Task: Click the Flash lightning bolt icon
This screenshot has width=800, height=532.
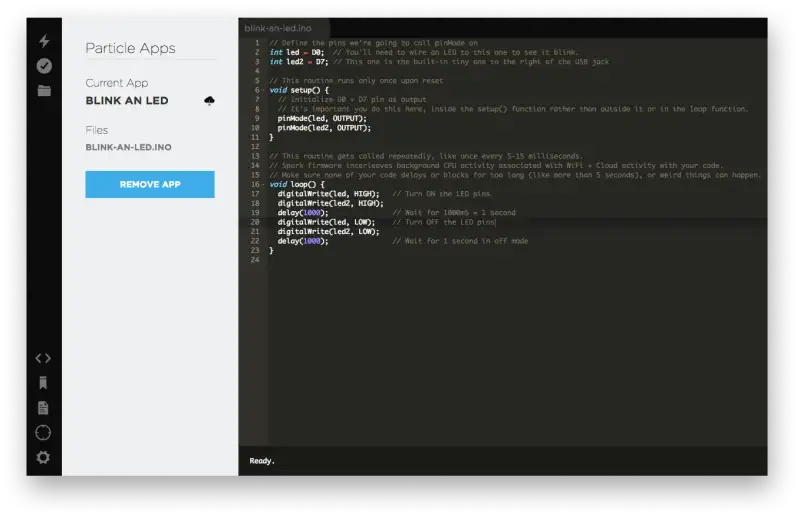Action: 44,41
